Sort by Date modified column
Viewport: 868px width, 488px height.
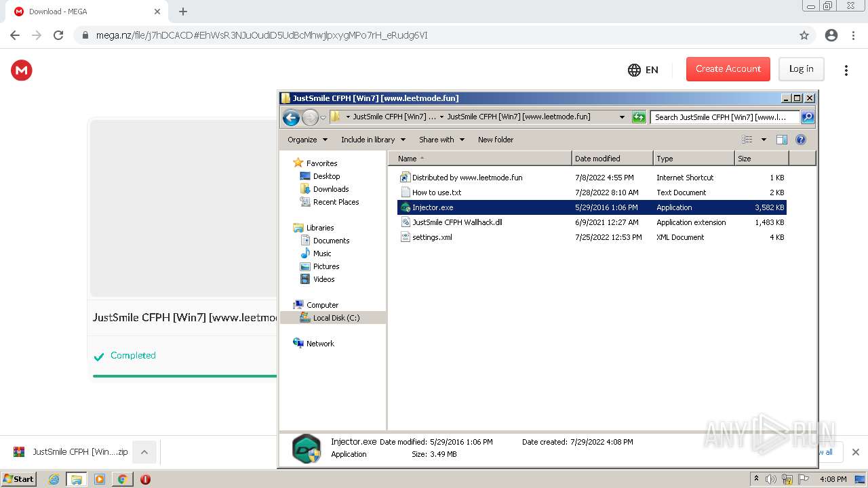click(x=612, y=159)
